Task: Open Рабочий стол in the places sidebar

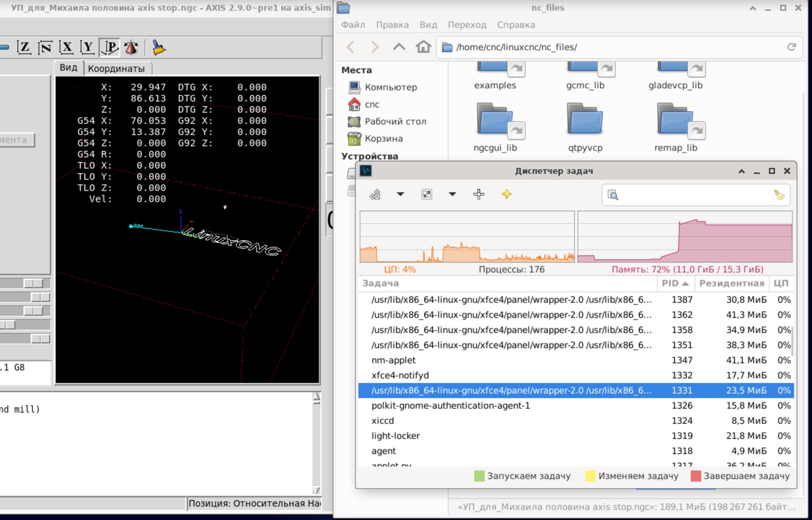Action: pos(395,121)
